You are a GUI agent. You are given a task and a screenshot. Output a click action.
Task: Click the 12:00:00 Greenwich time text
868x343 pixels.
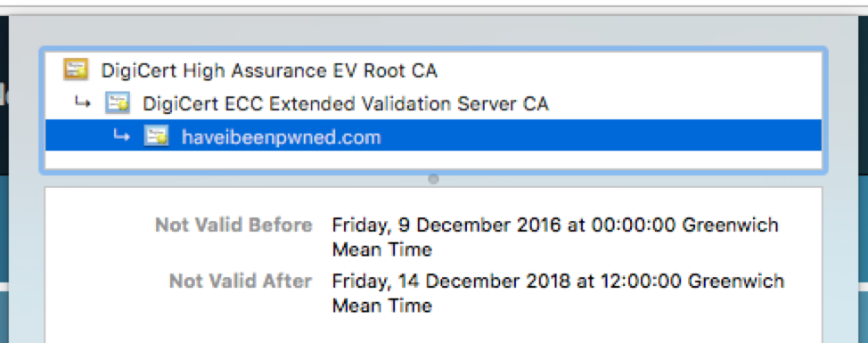coord(687,281)
